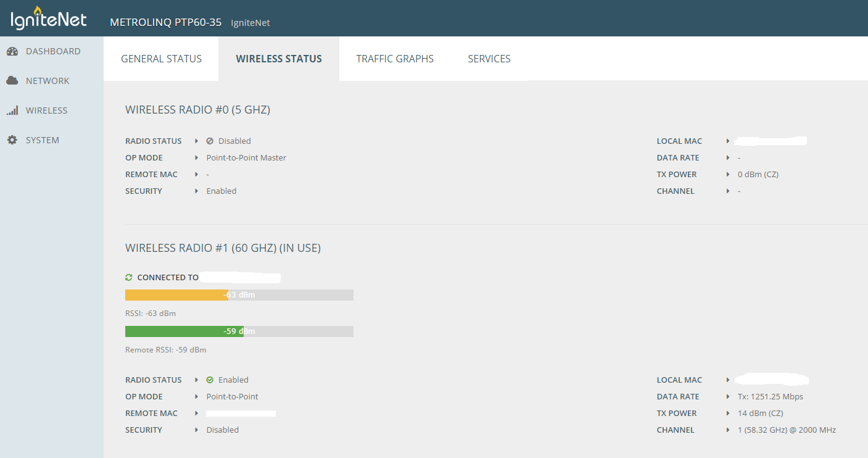Click the arrow next to OP MODE Point-to-Point Master
The width and height of the screenshot is (868, 458).
click(x=197, y=158)
